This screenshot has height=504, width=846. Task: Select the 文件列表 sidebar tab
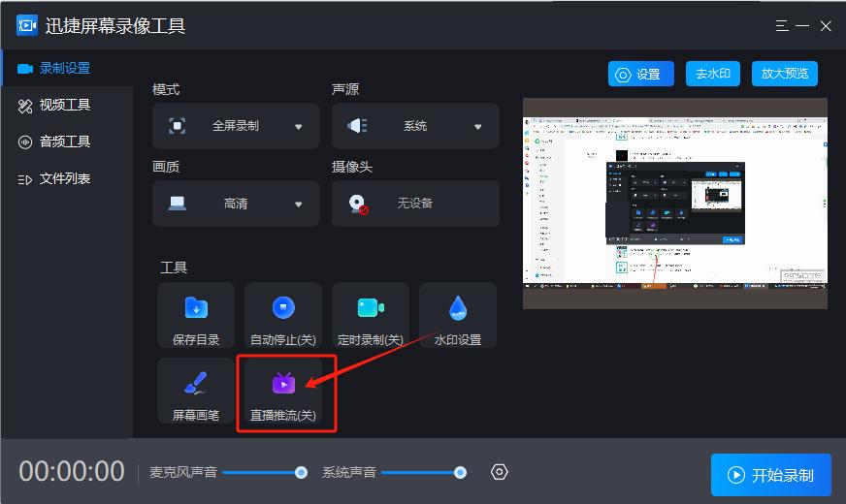68,178
